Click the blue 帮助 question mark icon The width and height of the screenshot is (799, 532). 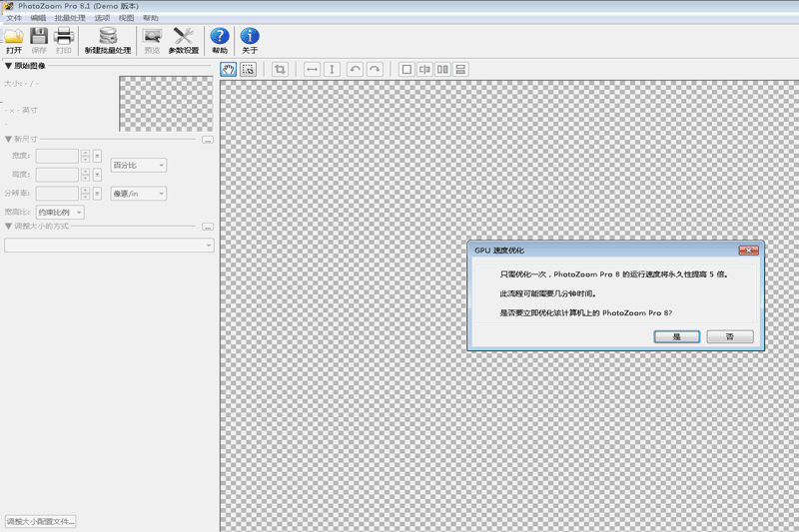[x=220, y=36]
